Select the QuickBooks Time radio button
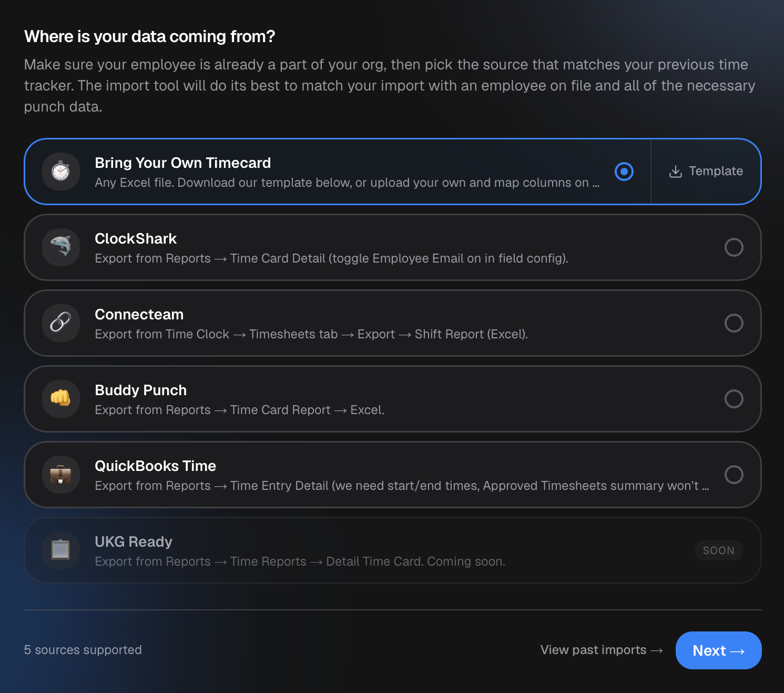The width and height of the screenshot is (784, 693). pos(734,475)
